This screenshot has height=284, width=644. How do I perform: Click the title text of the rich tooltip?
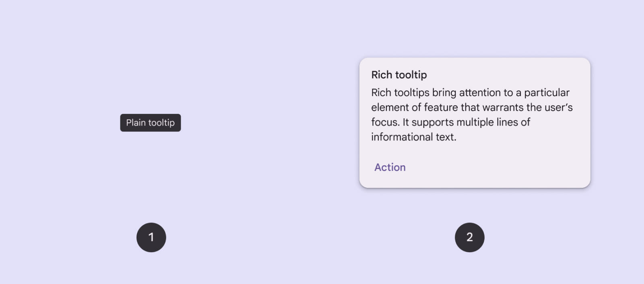[x=399, y=74]
